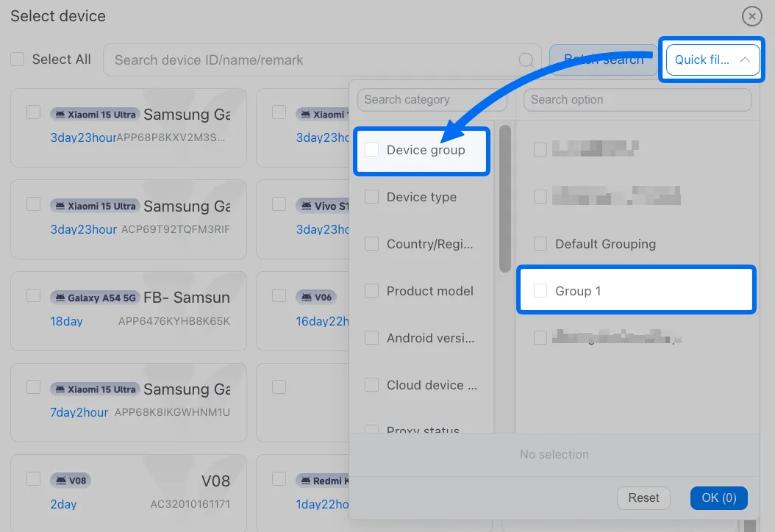This screenshot has width=775, height=532.
Task: Check the Group 1 option checkbox
Action: coord(540,290)
